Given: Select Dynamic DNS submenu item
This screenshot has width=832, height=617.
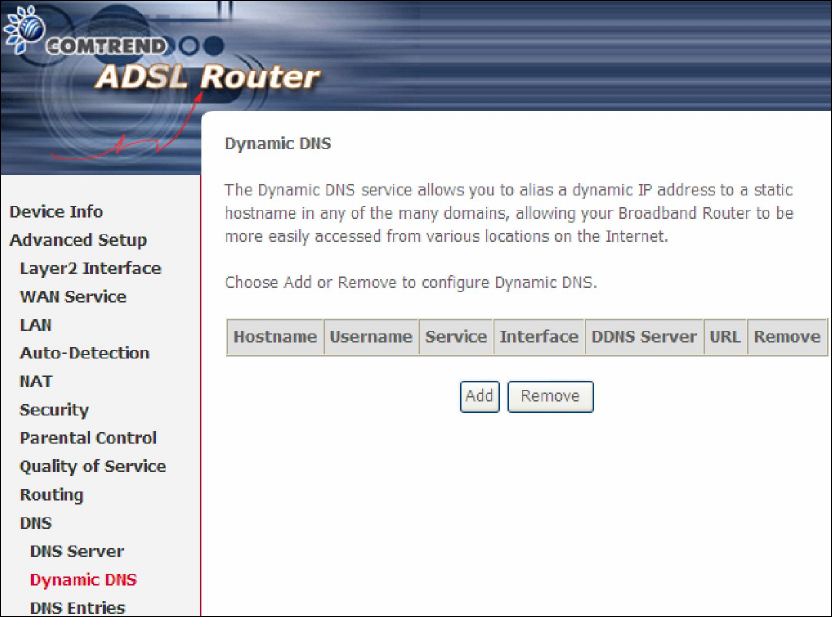Looking at the screenshot, I should coord(83,580).
